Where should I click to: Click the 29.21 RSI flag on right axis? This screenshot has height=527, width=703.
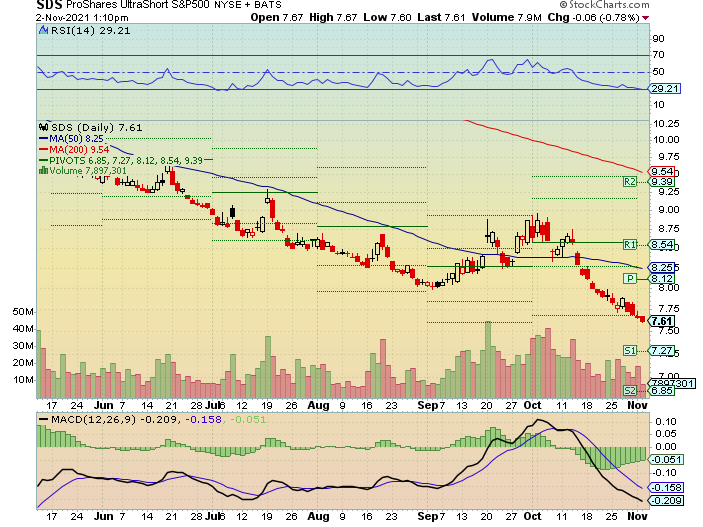665,88
